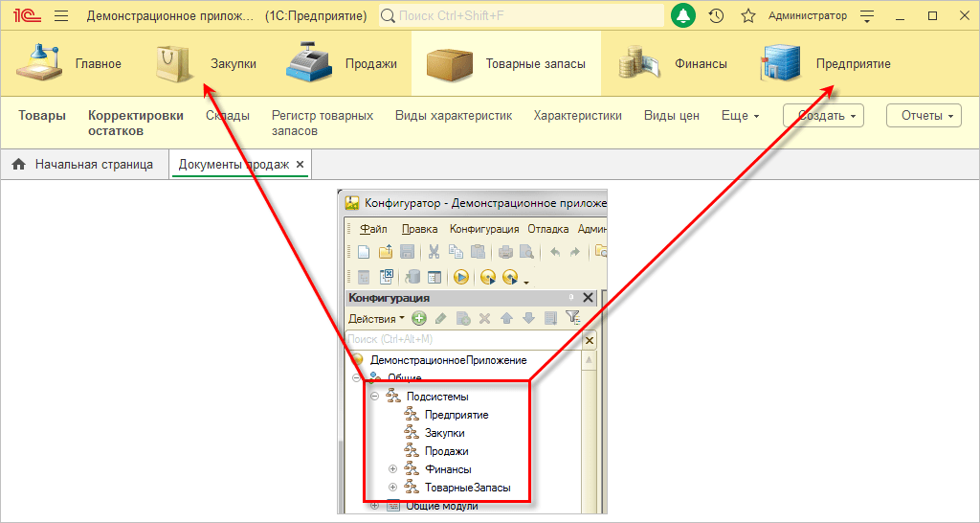This screenshot has width=980, height=523.
Task: Click Paste icon in Конфигуратор toolbar
Action: coord(478,252)
